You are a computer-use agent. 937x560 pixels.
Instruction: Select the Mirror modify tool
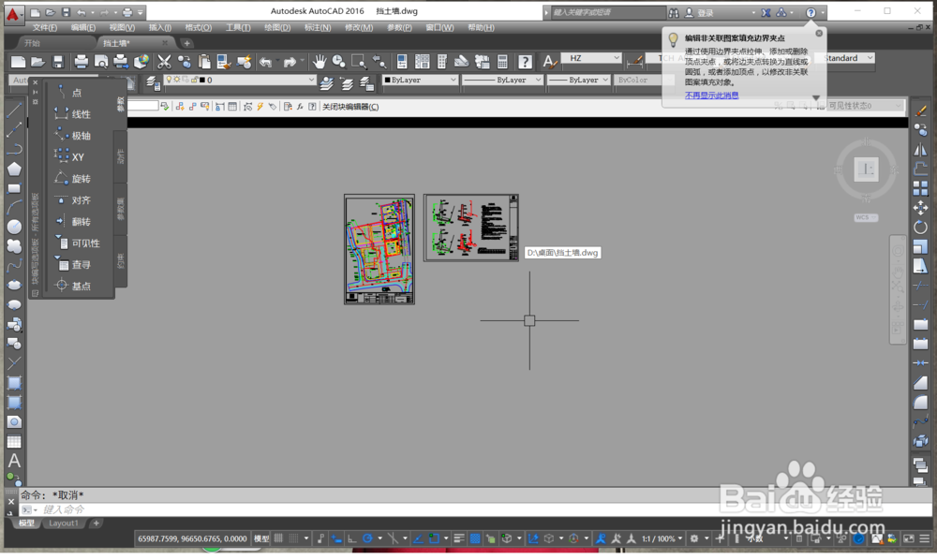920,149
